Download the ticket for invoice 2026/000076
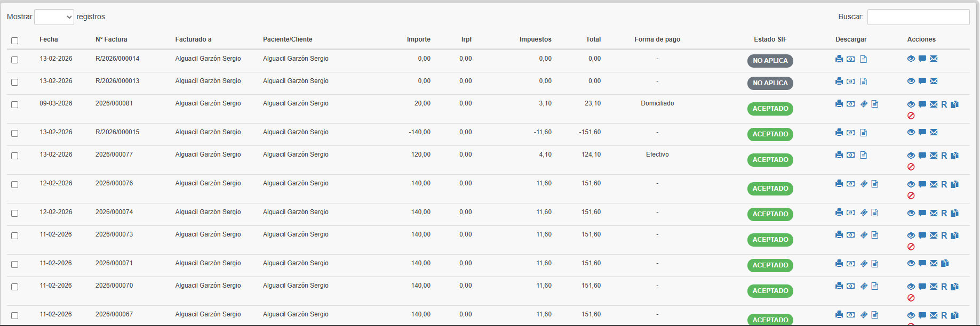 click(x=864, y=184)
